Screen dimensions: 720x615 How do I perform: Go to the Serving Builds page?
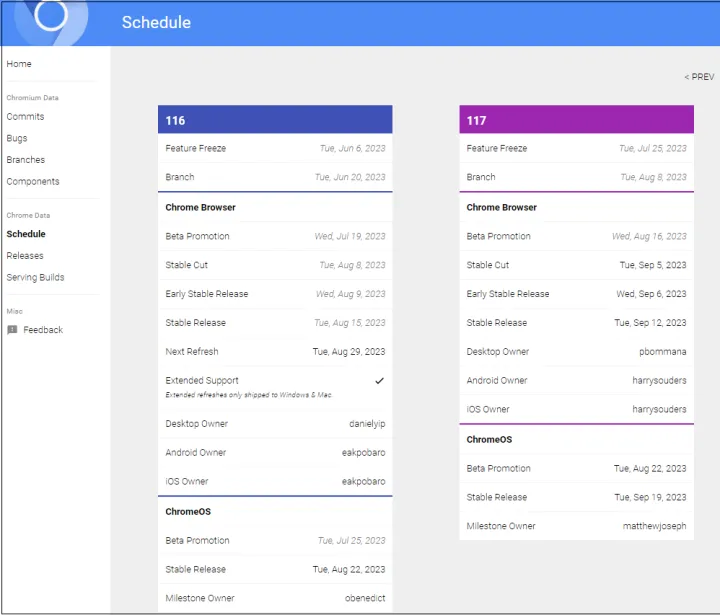(x=35, y=278)
